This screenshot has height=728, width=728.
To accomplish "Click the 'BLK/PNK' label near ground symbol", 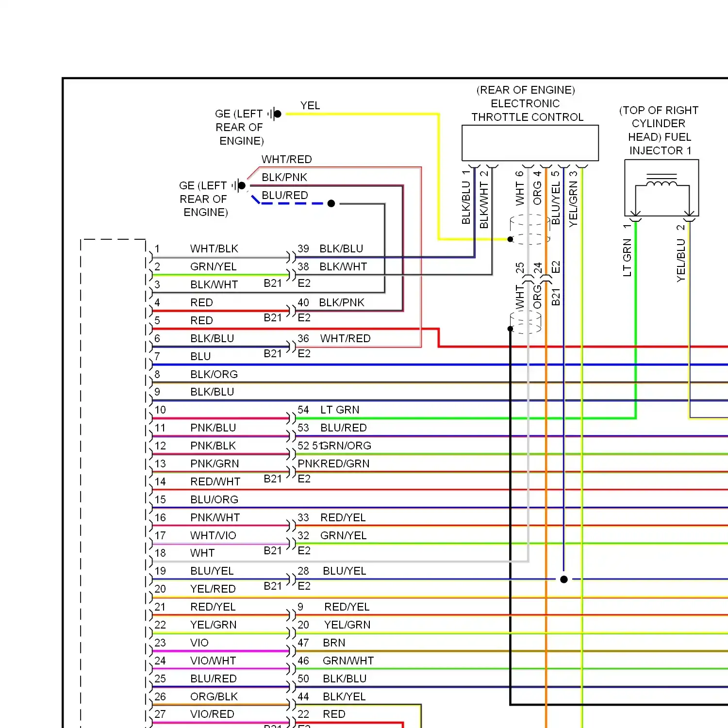I will tap(284, 177).
